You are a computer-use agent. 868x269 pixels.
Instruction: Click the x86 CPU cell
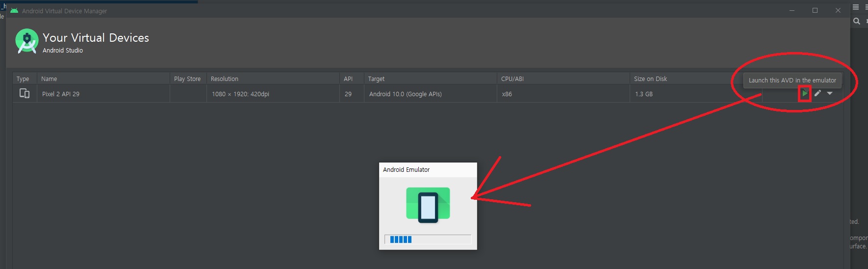pyautogui.click(x=563, y=94)
